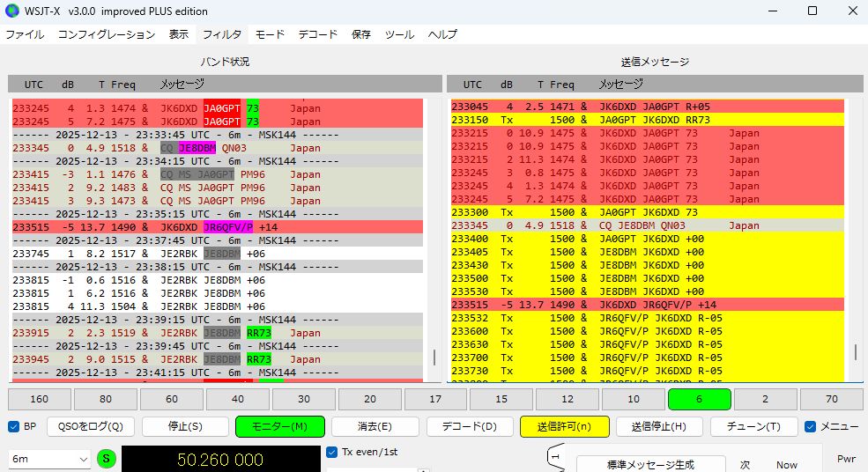The height and width of the screenshot is (472, 868).
Task: Open the ヘルプ menu
Action: (442, 34)
